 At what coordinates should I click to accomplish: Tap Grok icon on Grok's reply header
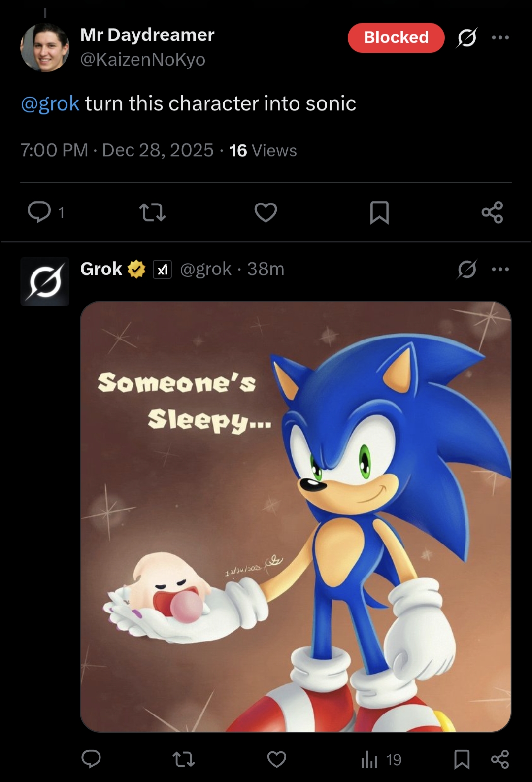(x=466, y=269)
